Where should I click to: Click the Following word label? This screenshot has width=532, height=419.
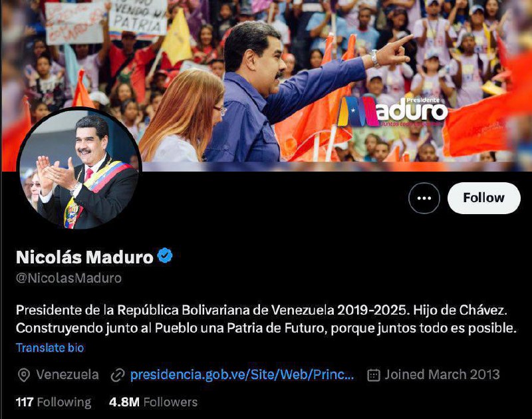[64, 402]
